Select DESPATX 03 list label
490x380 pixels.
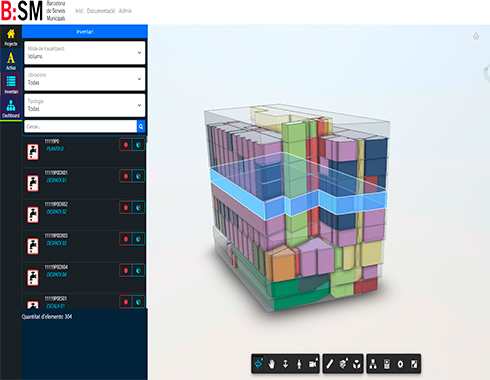[x=56, y=243]
